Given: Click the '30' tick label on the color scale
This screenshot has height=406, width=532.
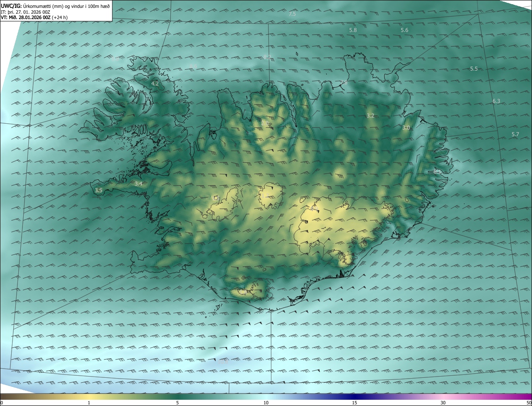Looking at the screenshot, I should tap(443, 403).
